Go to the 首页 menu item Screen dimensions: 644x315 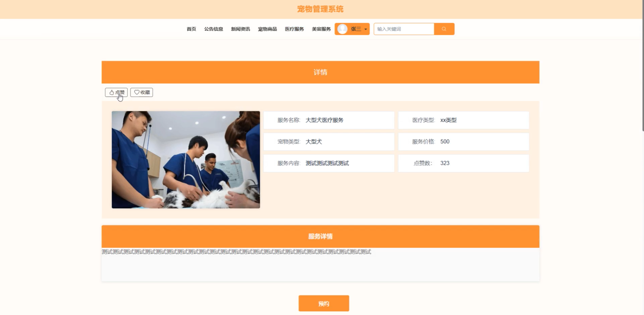191,29
